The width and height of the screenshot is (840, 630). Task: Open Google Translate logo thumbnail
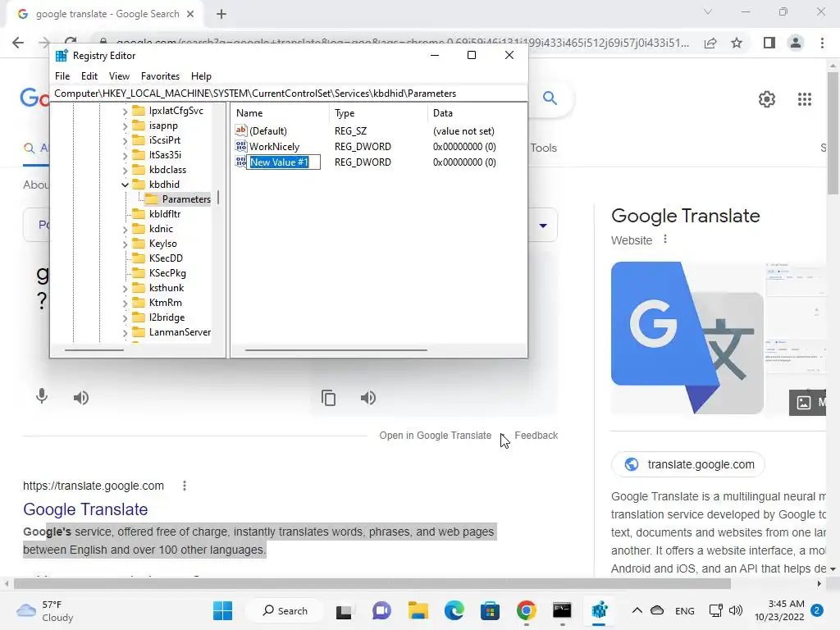(x=687, y=337)
